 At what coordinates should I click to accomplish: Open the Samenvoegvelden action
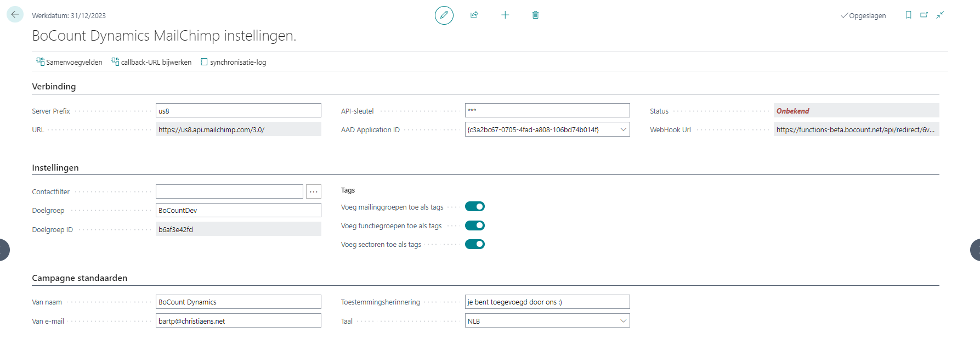(69, 62)
